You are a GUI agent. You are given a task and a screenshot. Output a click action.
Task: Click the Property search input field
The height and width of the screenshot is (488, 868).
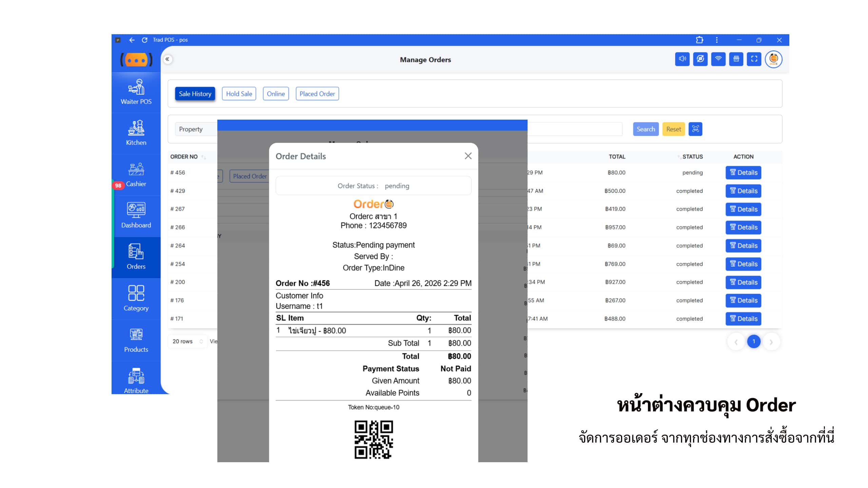[x=196, y=129]
